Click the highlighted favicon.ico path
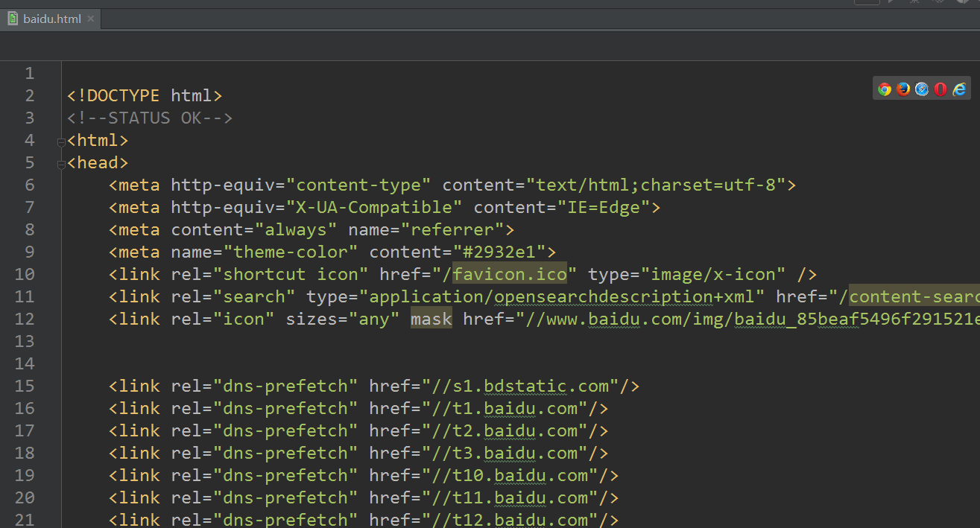This screenshot has width=980, height=528. tap(510, 274)
